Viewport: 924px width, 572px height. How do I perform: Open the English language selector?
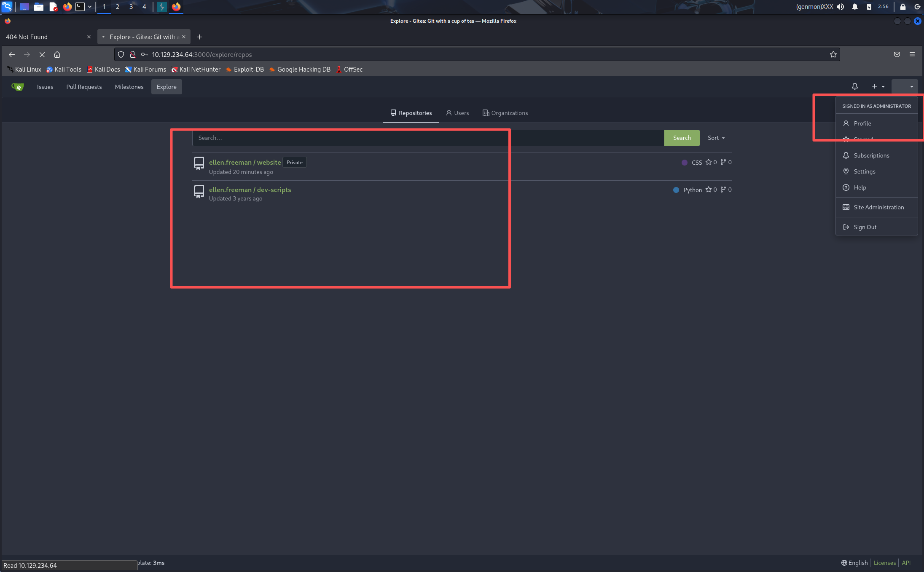click(854, 563)
